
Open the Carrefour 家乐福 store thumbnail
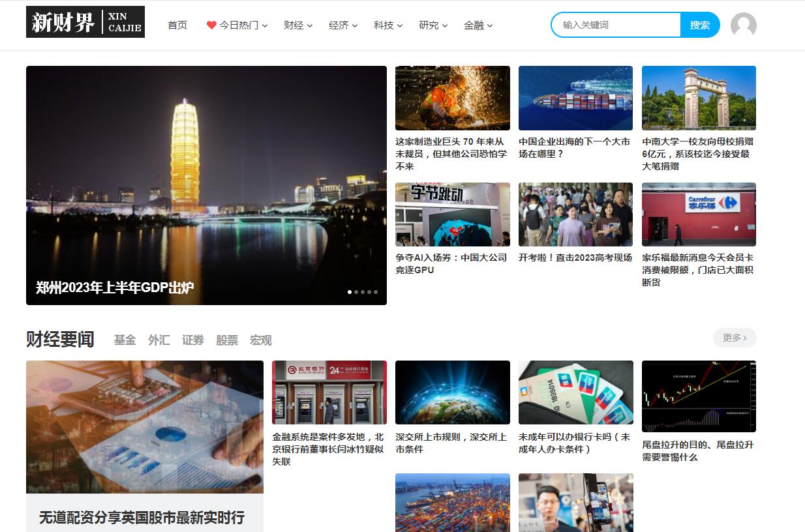(699, 214)
